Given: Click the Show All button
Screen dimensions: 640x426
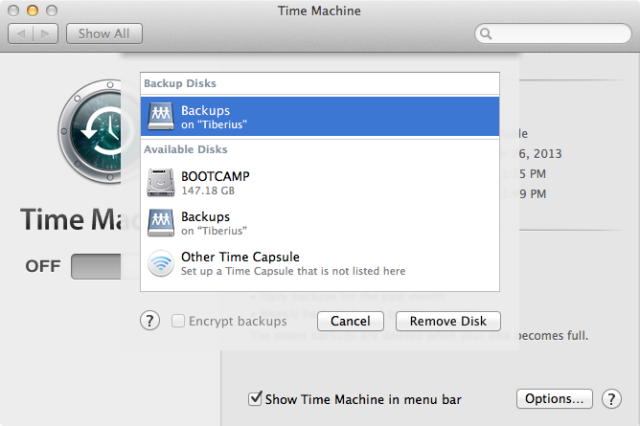Looking at the screenshot, I should [104, 33].
